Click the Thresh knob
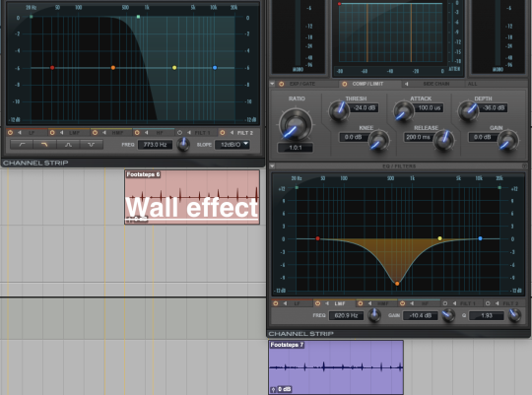532x395 pixels. [x=339, y=111]
